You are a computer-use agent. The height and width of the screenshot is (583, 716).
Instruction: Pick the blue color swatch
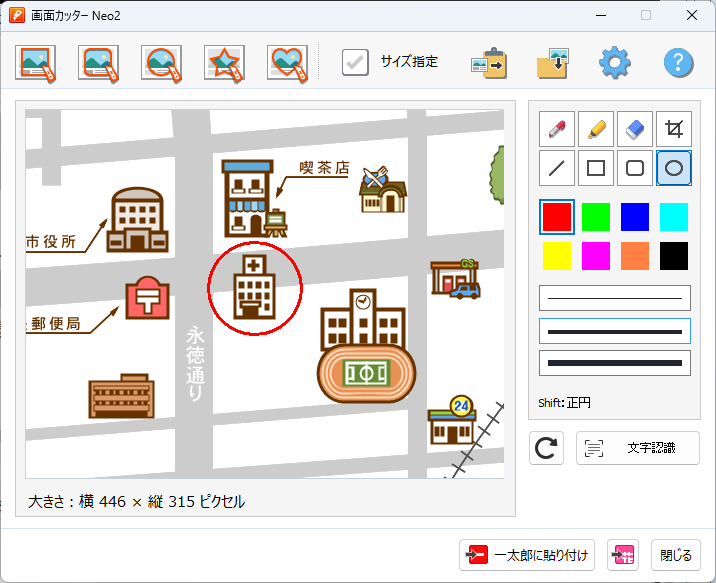pyautogui.click(x=635, y=216)
